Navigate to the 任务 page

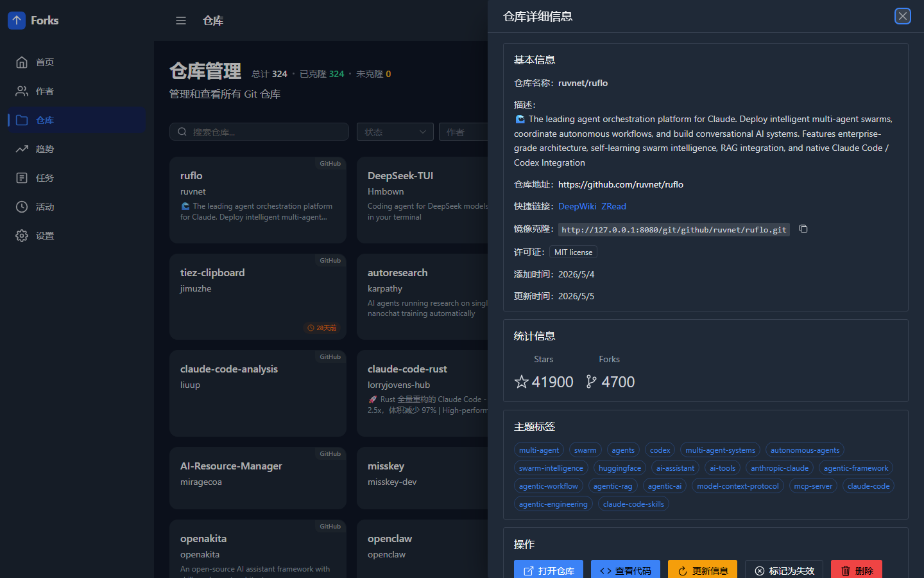tap(77, 178)
